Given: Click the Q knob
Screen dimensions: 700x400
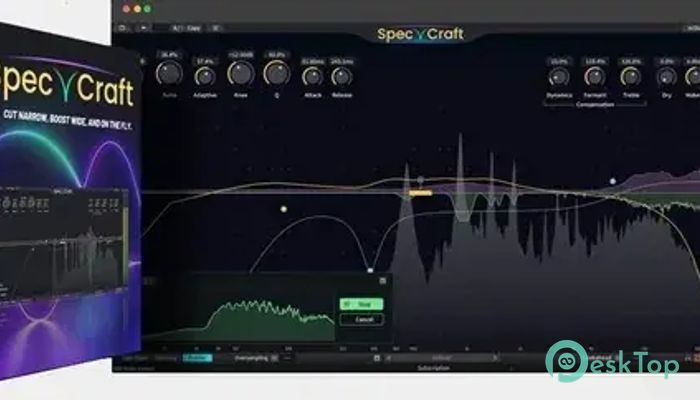Looking at the screenshot, I should pos(276,73).
